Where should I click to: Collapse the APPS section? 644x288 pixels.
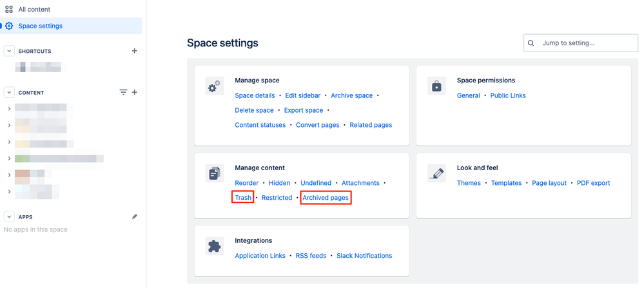[x=9, y=216]
